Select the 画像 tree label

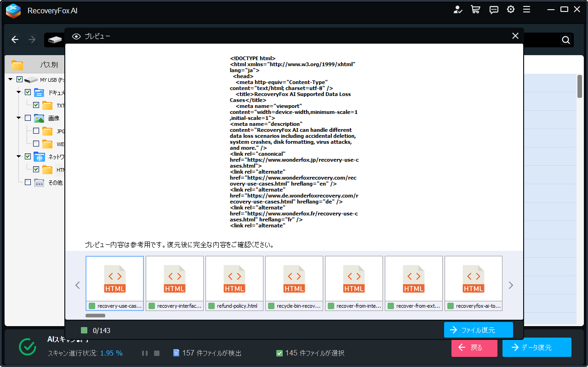54,118
